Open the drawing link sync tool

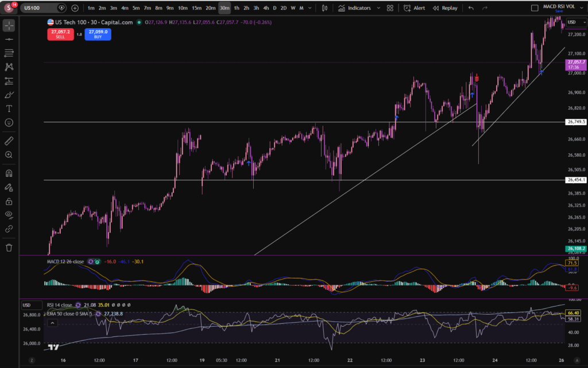coord(9,229)
